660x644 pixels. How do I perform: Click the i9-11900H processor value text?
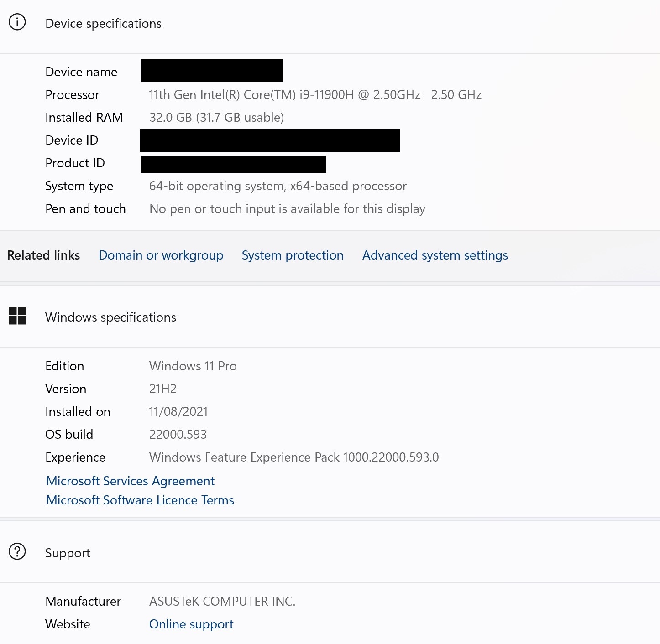(x=315, y=95)
